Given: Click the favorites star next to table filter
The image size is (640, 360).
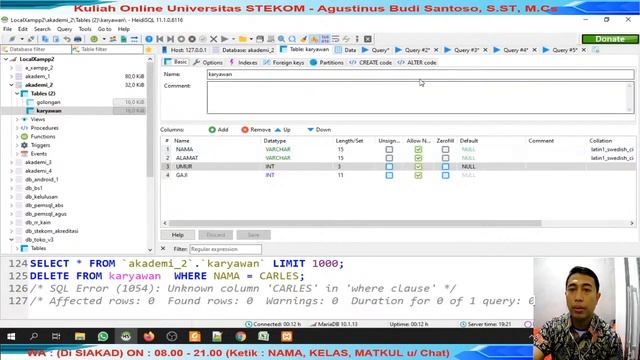Looking at the screenshot, I should [x=149, y=49].
